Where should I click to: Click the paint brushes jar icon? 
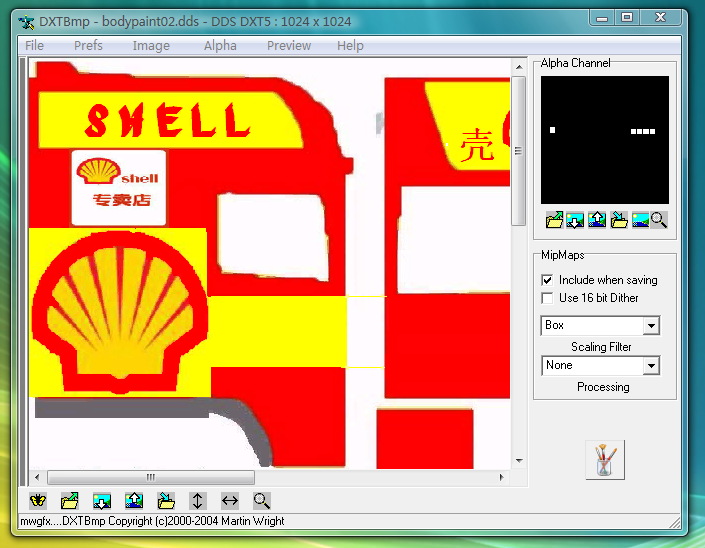click(605, 460)
